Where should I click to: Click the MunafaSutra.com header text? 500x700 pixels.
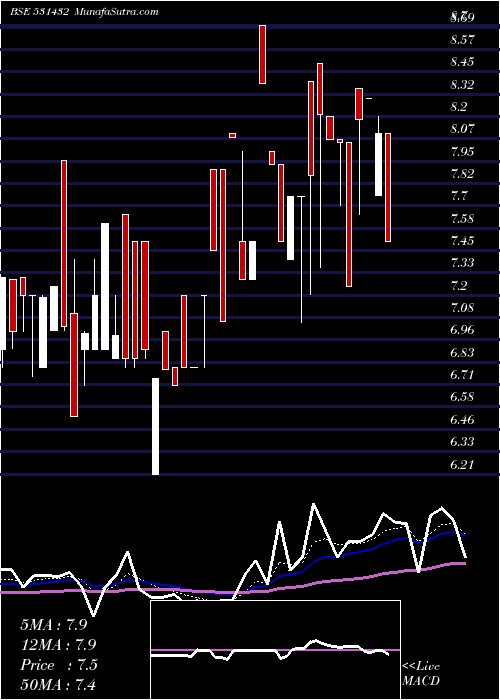pos(115,12)
